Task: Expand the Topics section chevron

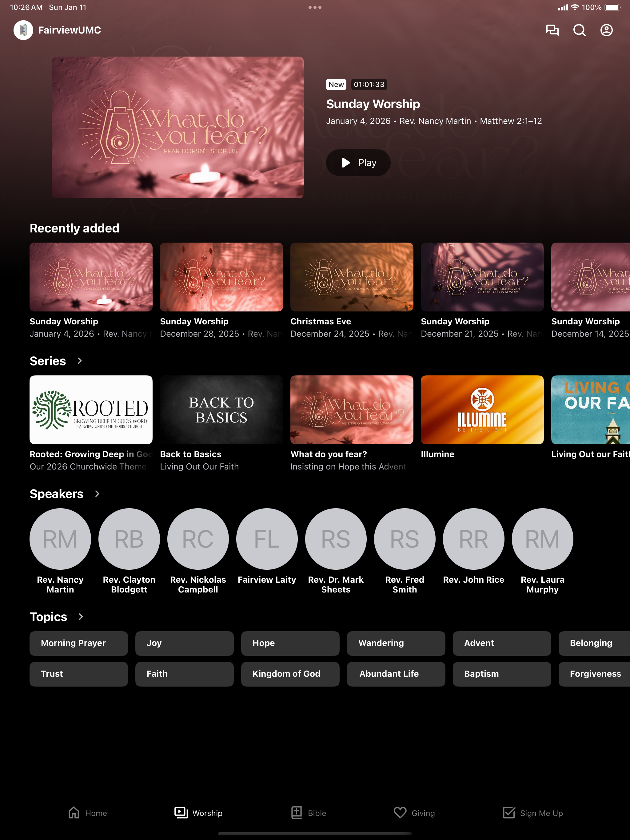Action: click(81, 617)
